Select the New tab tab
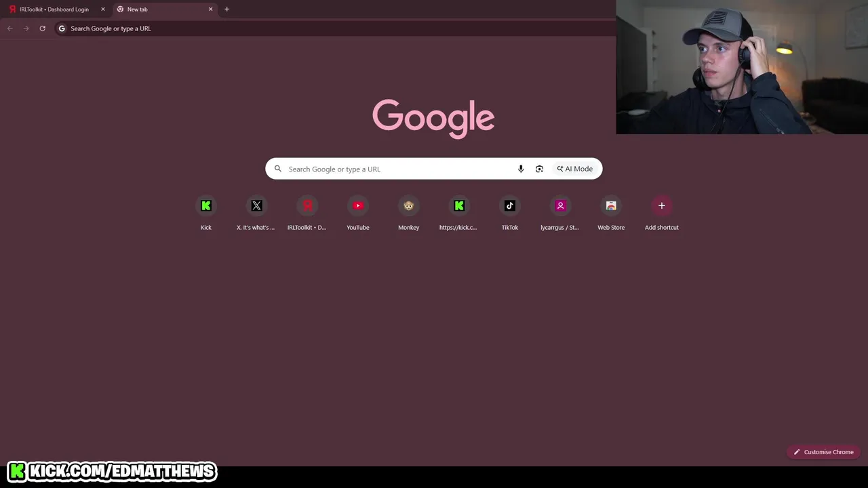 tap(164, 9)
